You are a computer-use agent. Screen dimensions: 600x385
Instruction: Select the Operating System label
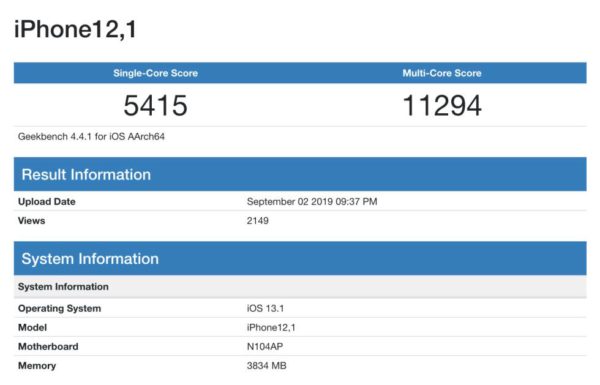coord(60,308)
